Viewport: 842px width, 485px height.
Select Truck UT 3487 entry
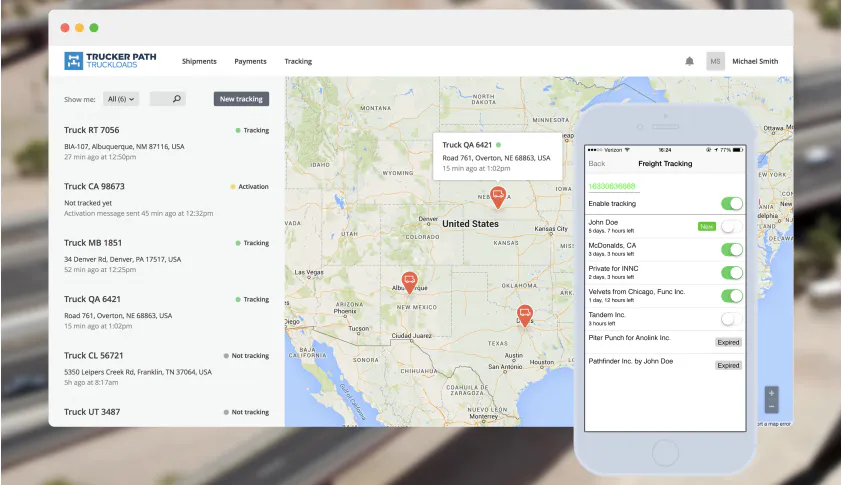166,412
